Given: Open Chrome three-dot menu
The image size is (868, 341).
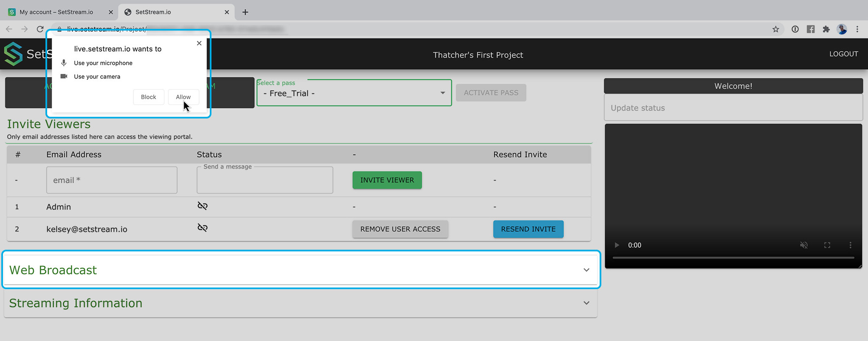Looking at the screenshot, I should [857, 29].
